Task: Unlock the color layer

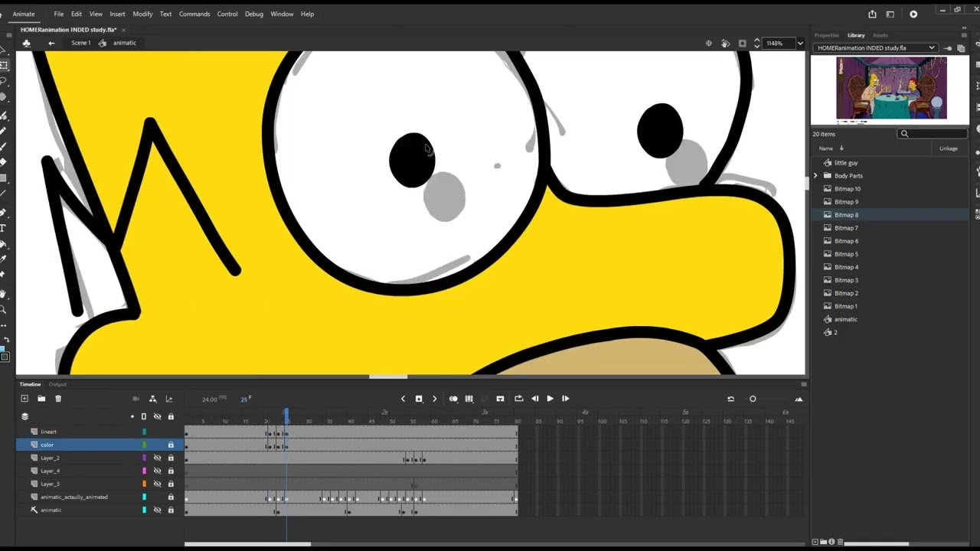Action: tap(171, 445)
